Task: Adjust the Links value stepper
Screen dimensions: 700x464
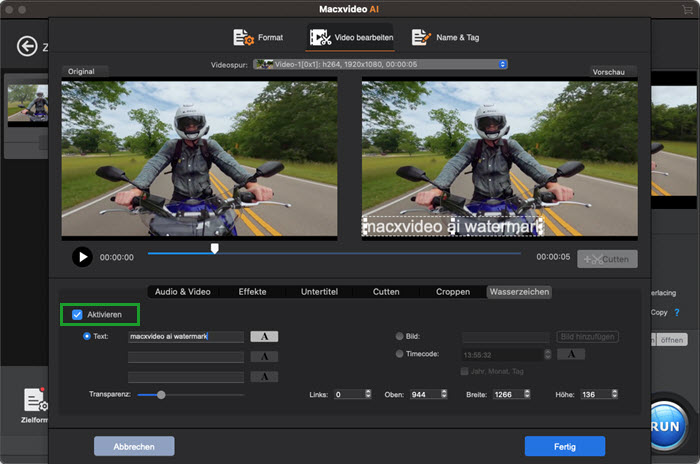Action: click(x=368, y=394)
